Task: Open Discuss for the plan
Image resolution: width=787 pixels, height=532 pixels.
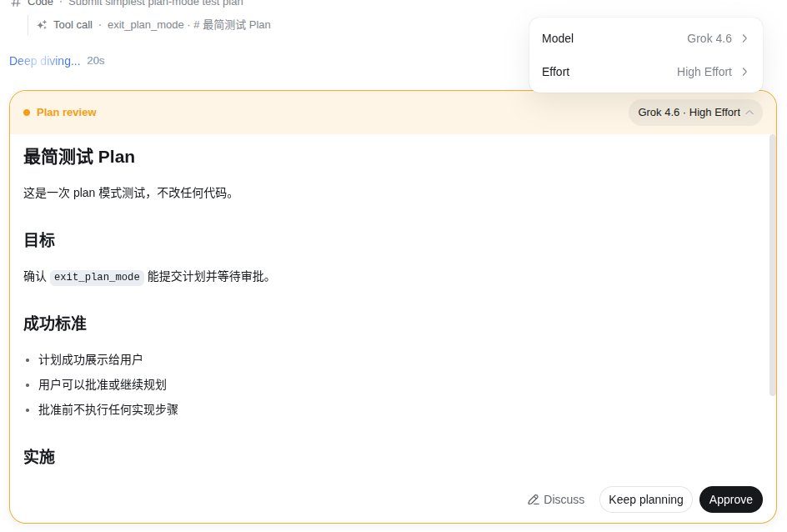Action: pos(556,499)
